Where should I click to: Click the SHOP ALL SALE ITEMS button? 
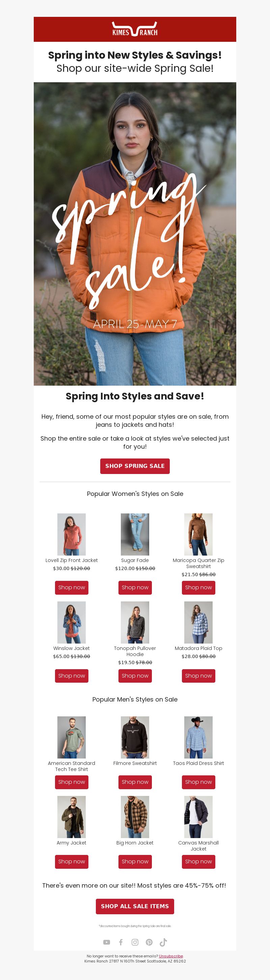[x=135, y=906]
